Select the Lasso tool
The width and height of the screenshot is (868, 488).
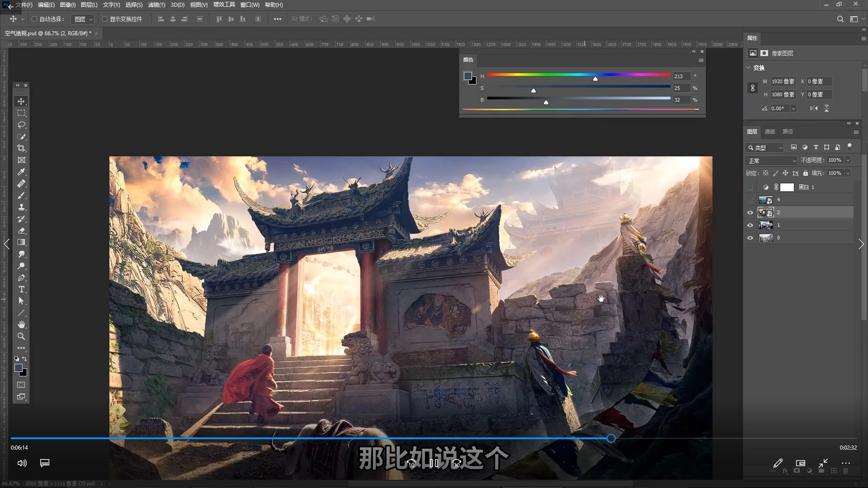pyautogui.click(x=21, y=125)
